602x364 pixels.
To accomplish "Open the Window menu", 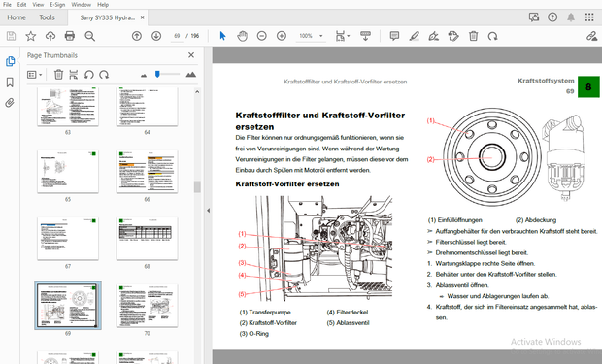I will coord(81,5).
